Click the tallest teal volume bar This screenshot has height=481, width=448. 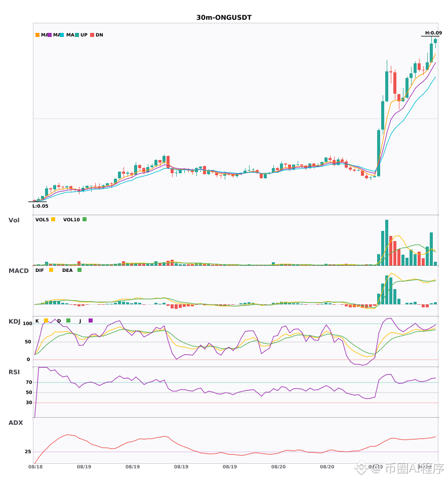(387, 243)
